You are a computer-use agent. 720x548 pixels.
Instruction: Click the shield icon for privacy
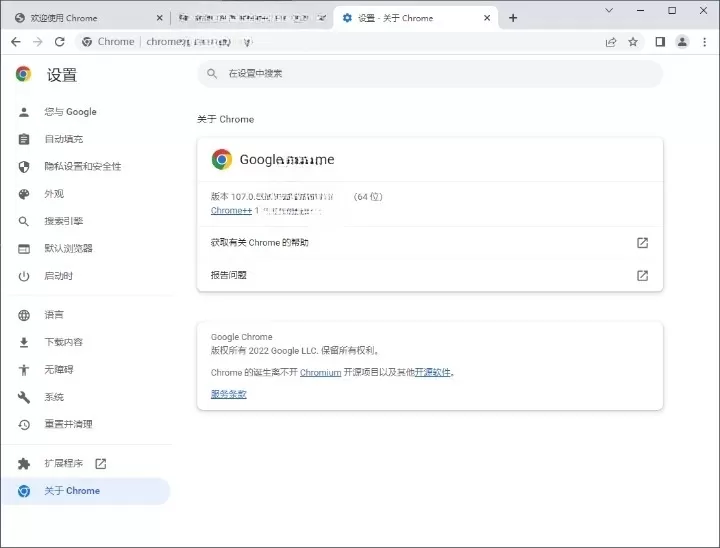pyautogui.click(x=24, y=167)
